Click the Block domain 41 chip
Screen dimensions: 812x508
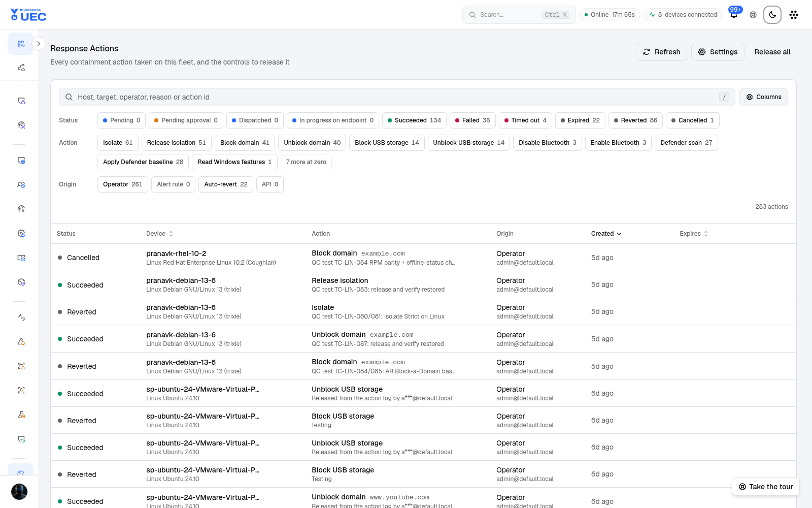click(245, 143)
